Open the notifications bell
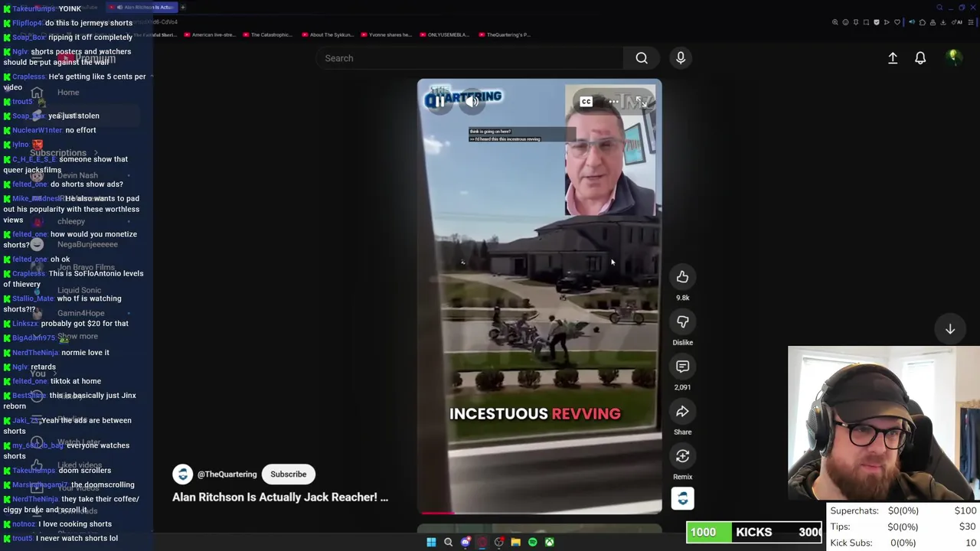980x551 pixels. point(920,58)
